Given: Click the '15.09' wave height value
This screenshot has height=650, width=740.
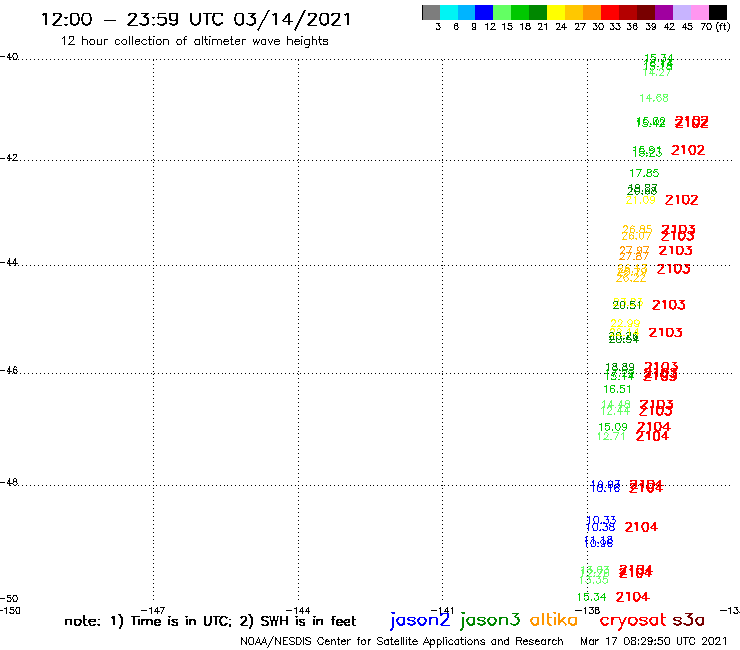Looking at the screenshot, I should click(x=613, y=427).
